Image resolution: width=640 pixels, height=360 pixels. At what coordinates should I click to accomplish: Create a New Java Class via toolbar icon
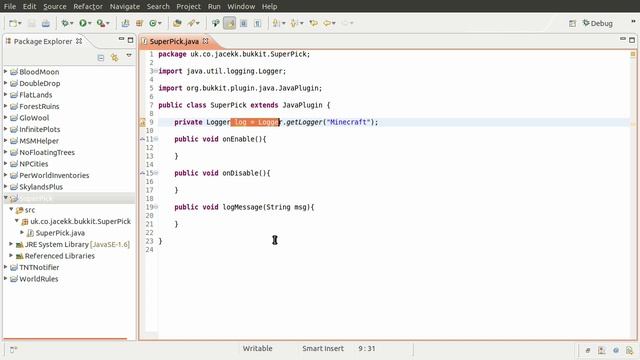[x=153, y=23]
